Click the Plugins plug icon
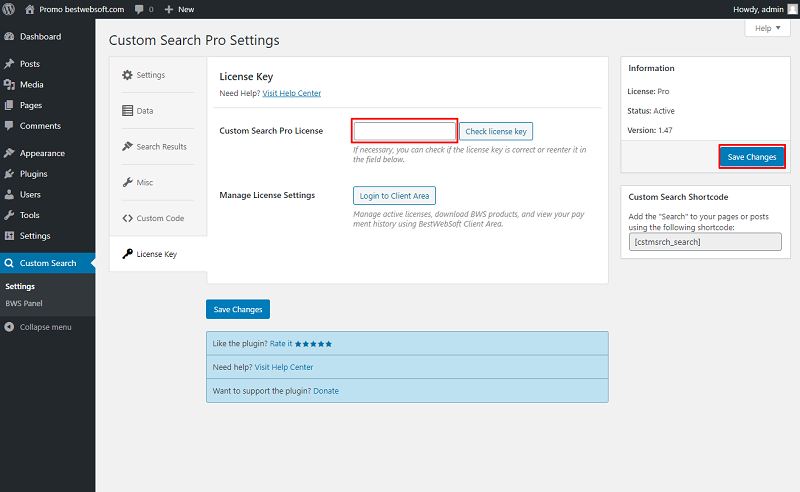The width and height of the screenshot is (800, 492). [9, 174]
